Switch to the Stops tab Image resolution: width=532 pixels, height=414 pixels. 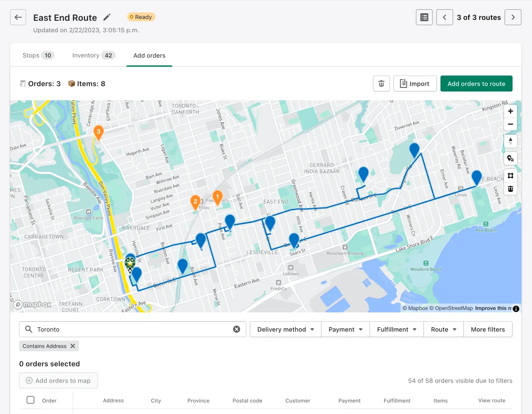(38, 55)
